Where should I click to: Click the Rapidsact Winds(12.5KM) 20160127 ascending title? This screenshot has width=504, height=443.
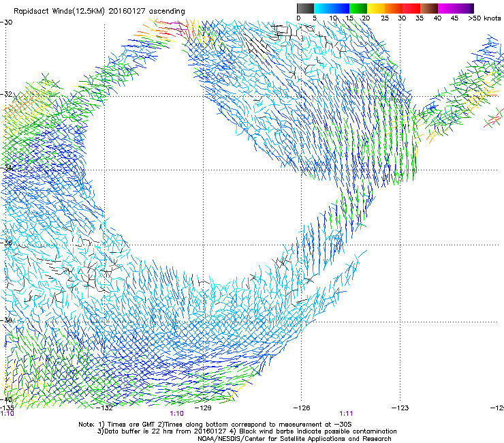coord(99,12)
